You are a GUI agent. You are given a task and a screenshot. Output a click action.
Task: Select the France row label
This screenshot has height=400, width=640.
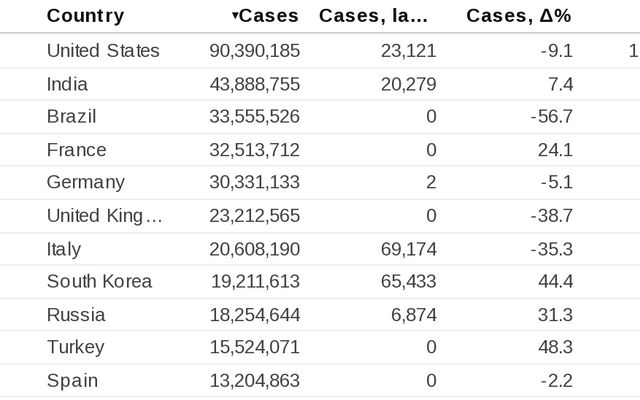click(76, 150)
